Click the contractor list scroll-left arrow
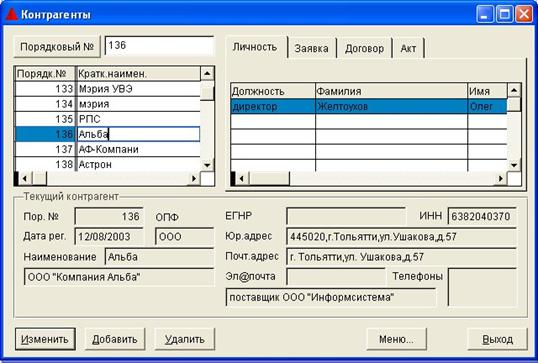This screenshot has height=363, width=538. tap(25, 178)
